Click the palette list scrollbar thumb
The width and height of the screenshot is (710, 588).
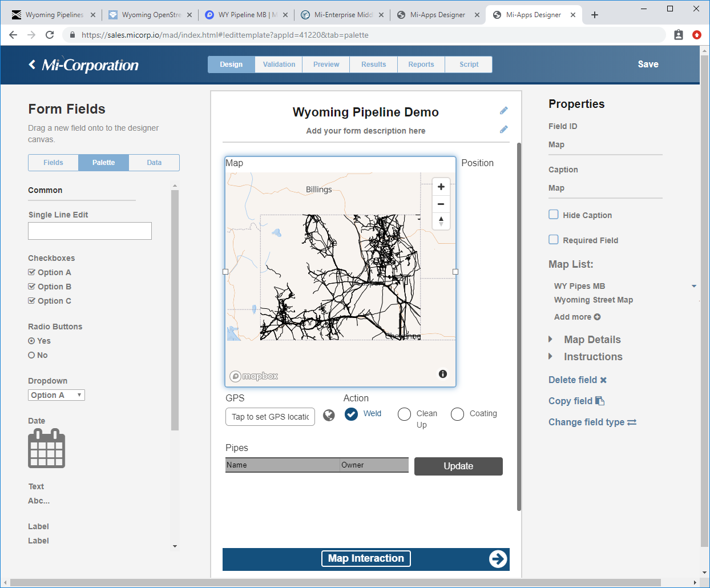(x=175, y=310)
